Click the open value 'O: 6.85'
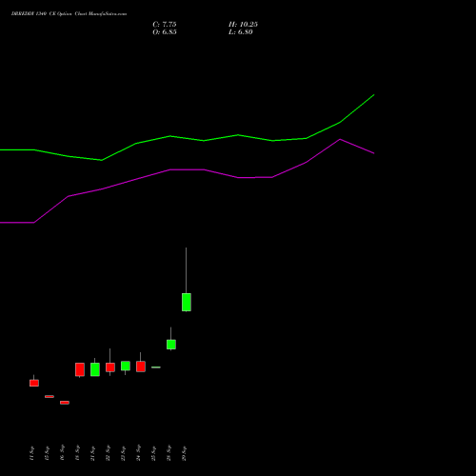This screenshot has width=476, height=476. (x=165, y=32)
